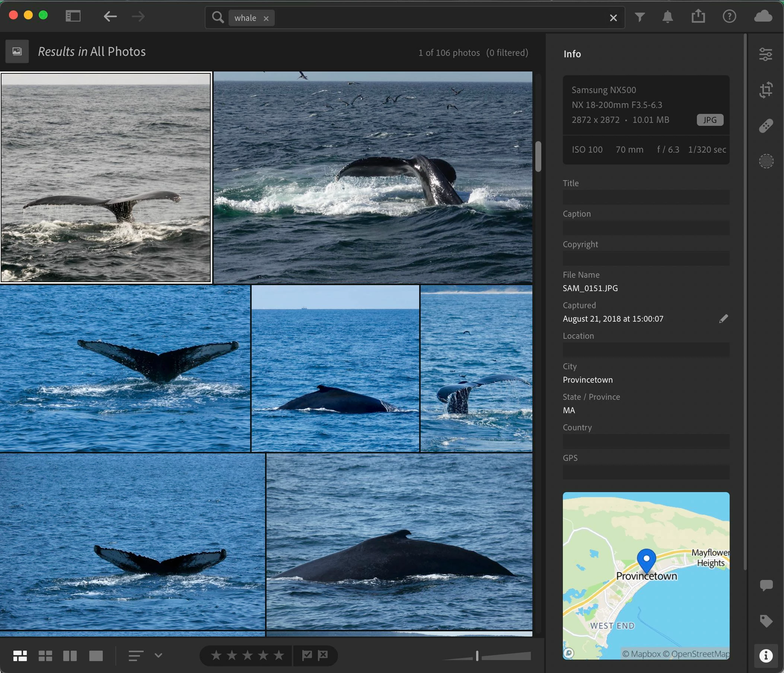Open the Edit sliders panel

point(765,54)
